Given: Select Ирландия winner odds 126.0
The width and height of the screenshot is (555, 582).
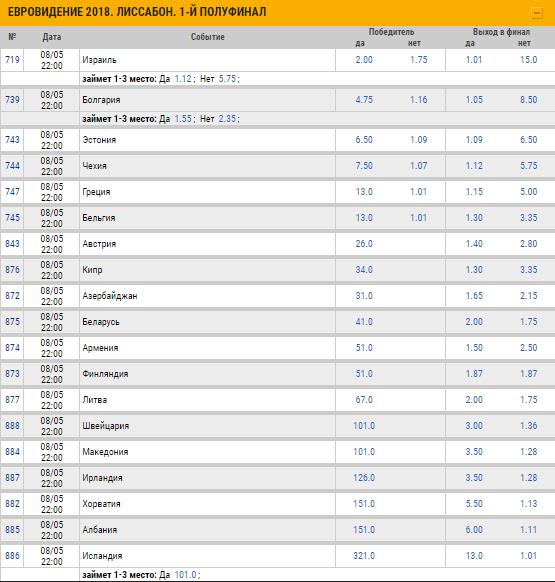Looking at the screenshot, I should click(364, 478).
